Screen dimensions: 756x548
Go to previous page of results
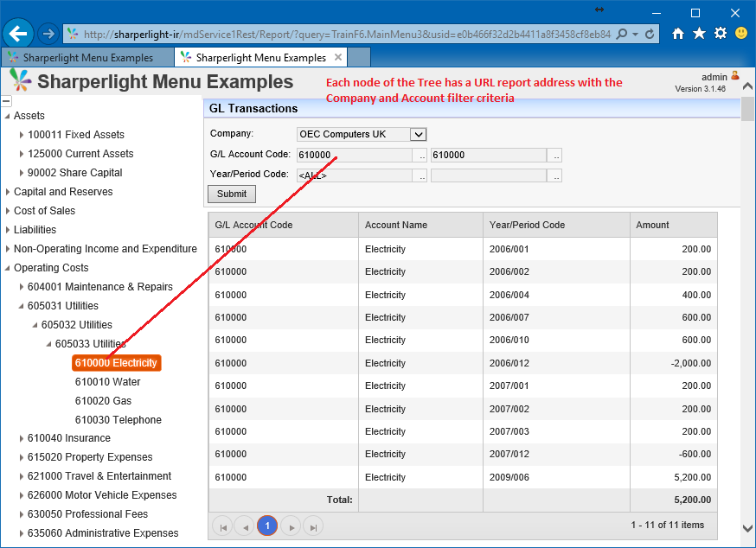pos(245,526)
